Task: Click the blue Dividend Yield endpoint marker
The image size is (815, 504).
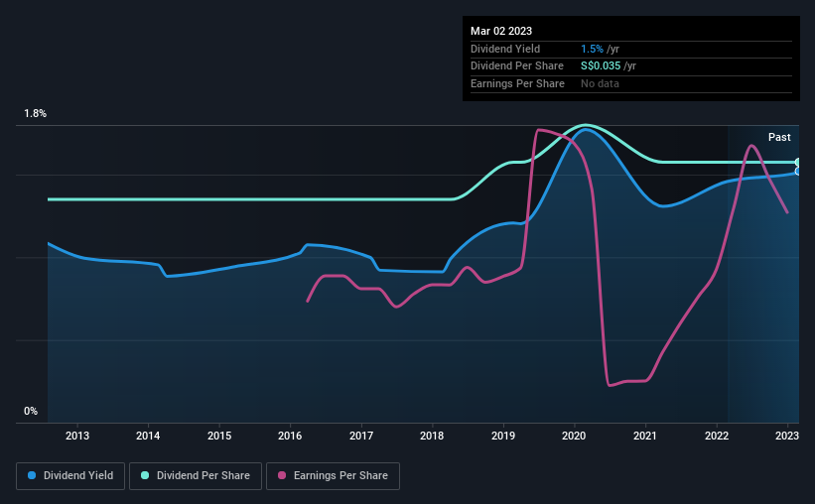Action: click(x=797, y=172)
